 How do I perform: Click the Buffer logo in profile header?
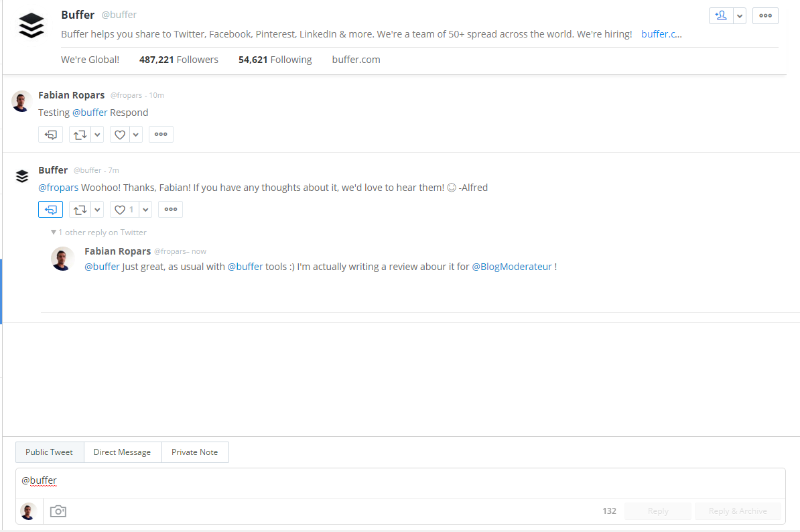click(x=31, y=25)
